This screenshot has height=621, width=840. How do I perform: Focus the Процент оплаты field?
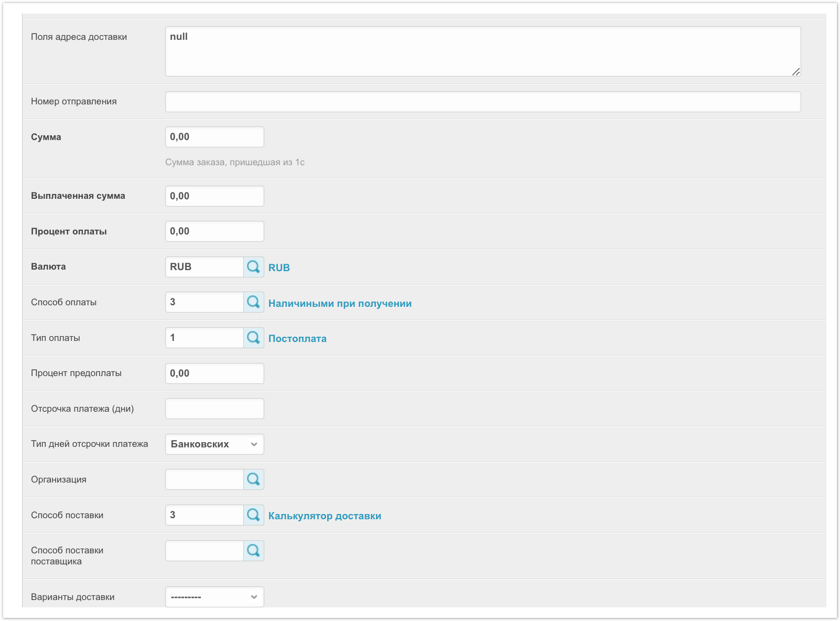(214, 231)
